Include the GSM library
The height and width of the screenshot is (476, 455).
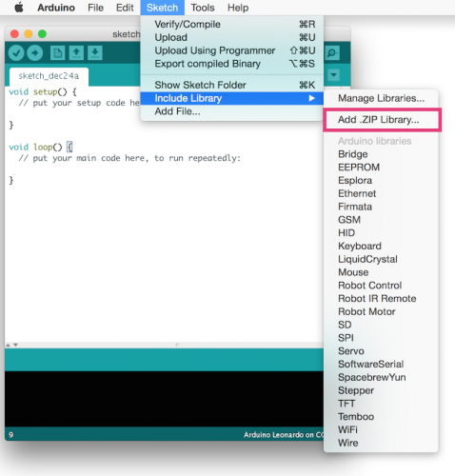381,220
